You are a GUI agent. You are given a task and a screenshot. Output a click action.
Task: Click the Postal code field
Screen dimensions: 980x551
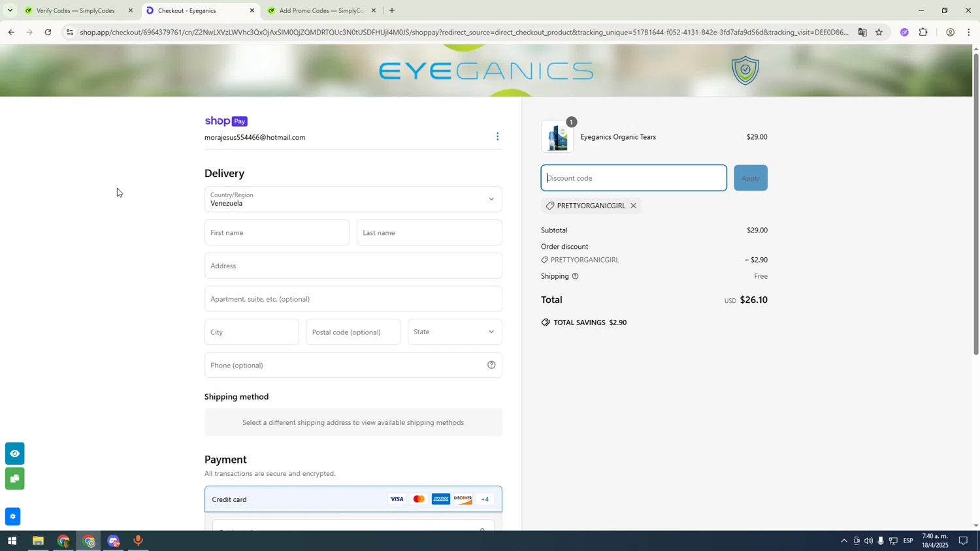(x=353, y=332)
